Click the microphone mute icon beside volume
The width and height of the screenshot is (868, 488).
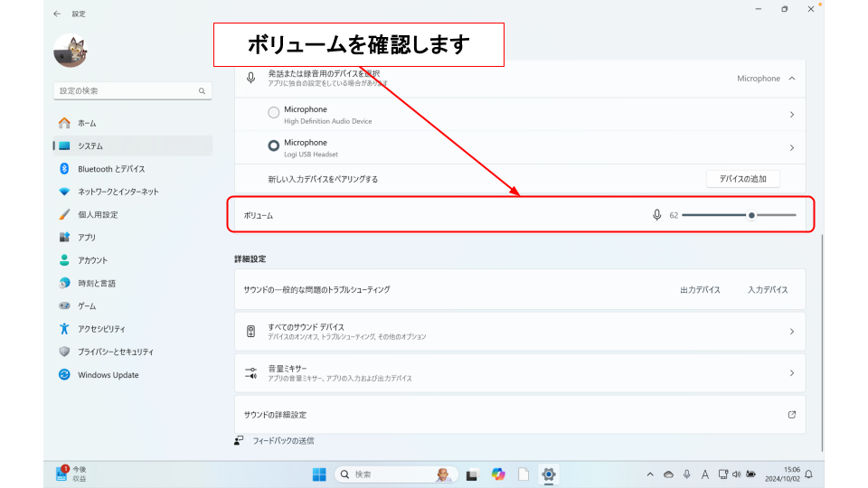point(657,215)
